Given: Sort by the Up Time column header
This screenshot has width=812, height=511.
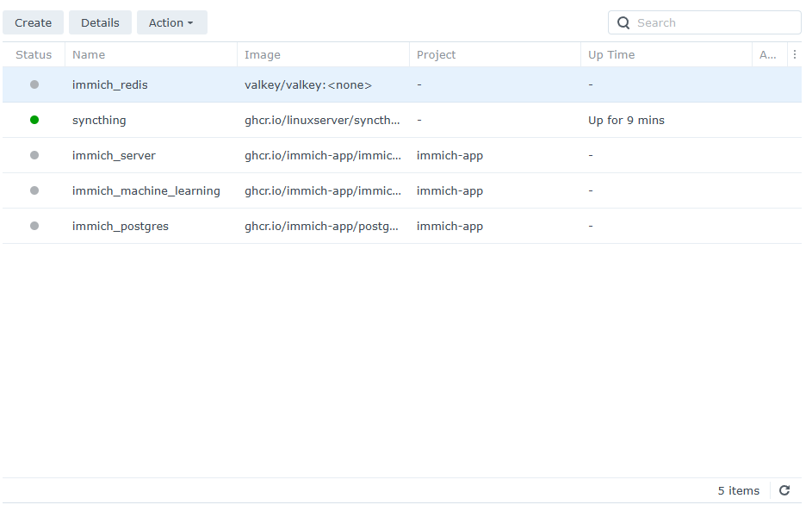Looking at the screenshot, I should click(611, 54).
